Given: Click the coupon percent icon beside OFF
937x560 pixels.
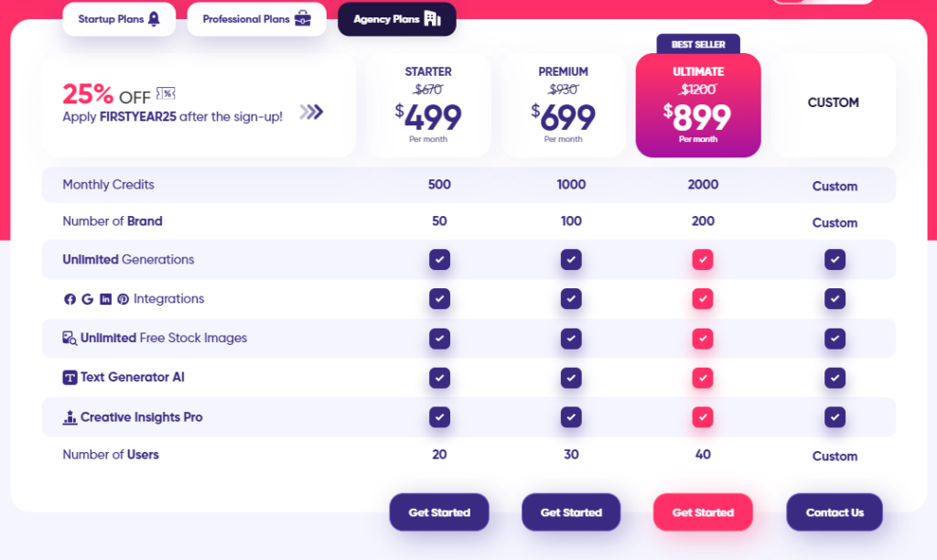Looking at the screenshot, I should [x=166, y=93].
